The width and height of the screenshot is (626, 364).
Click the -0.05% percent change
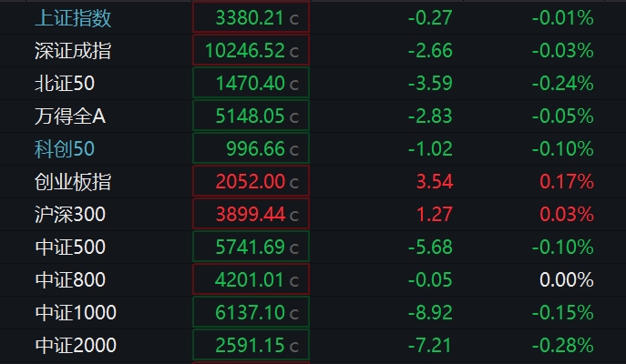[x=562, y=116]
